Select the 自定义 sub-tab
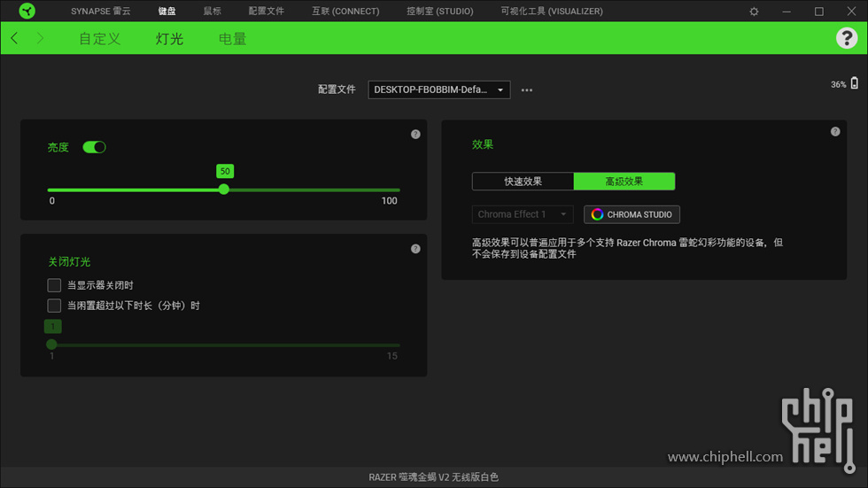Image resolution: width=868 pixels, height=488 pixels. point(99,39)
